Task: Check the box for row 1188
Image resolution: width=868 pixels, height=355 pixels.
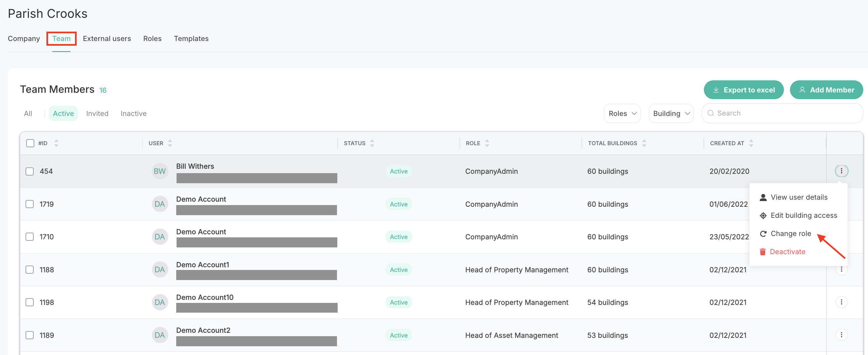Action: pyautogui.click(x=30, y=270)
